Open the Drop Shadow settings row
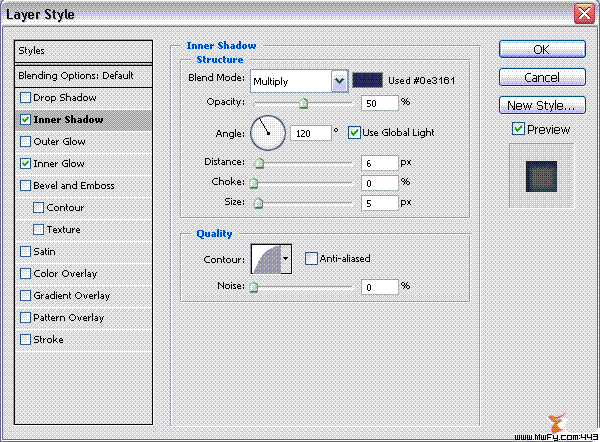This screenshot has height=442, width=600. tap(83, 98)
